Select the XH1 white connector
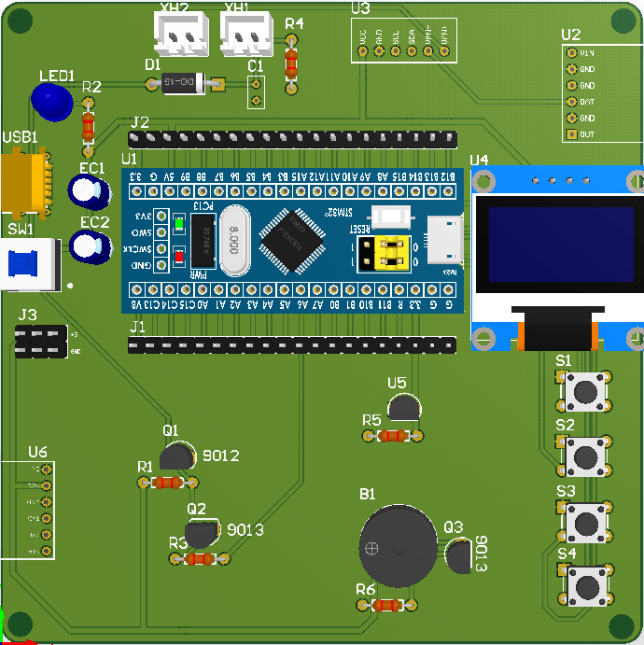 pos(246,34)
